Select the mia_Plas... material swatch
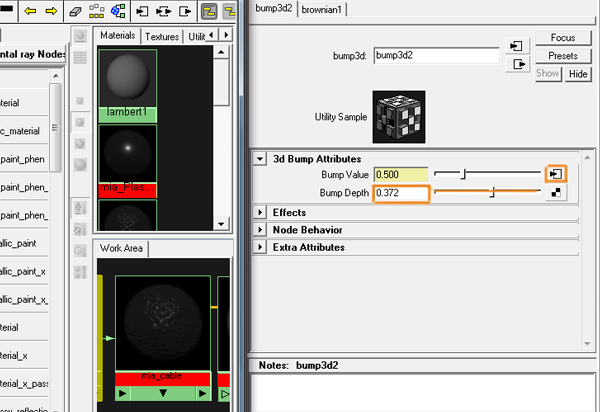The height and width of the screenshot is (412, 600). (128, 161)
